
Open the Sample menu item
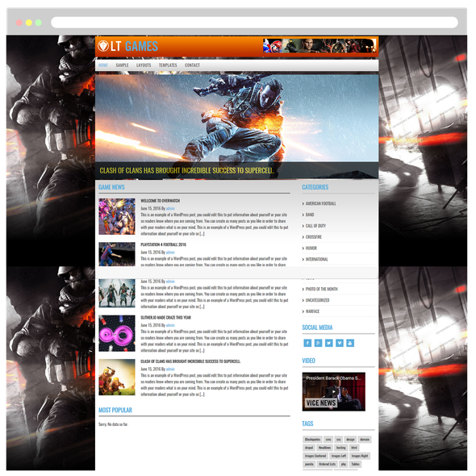click(122, 65)
